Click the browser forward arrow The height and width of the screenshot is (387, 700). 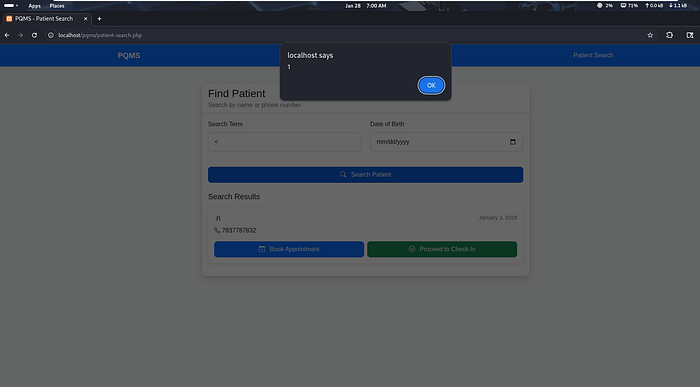coord(21,35)
